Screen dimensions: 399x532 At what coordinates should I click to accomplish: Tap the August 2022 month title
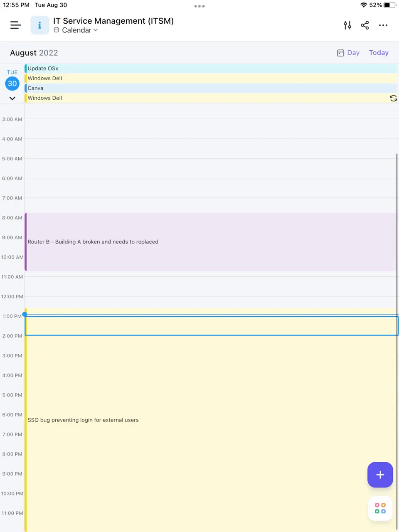point(34,53)
